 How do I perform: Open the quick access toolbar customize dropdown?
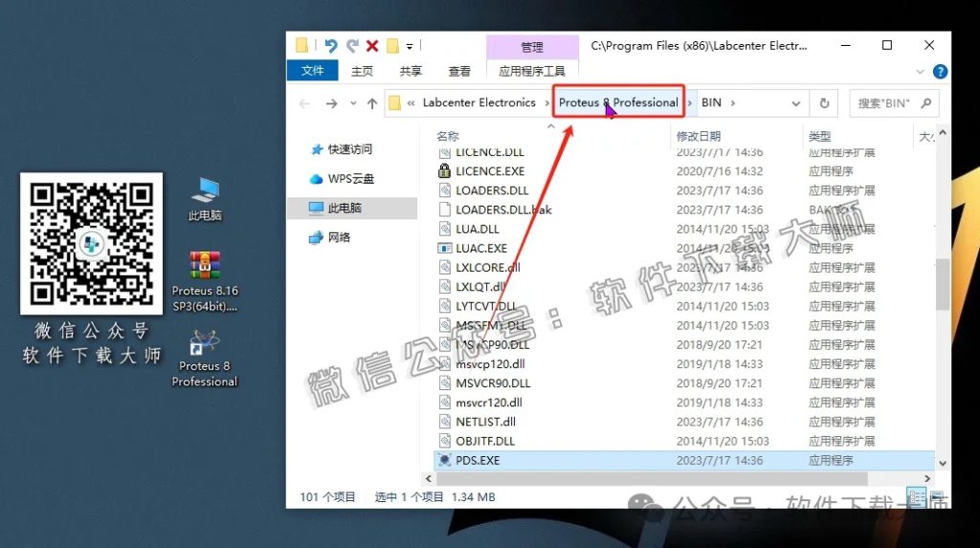tap(410, 46)
